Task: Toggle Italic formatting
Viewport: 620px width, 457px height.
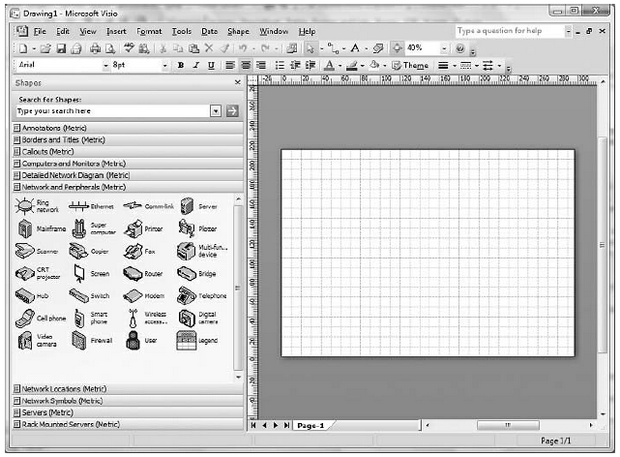Action: tap(195, 65)
